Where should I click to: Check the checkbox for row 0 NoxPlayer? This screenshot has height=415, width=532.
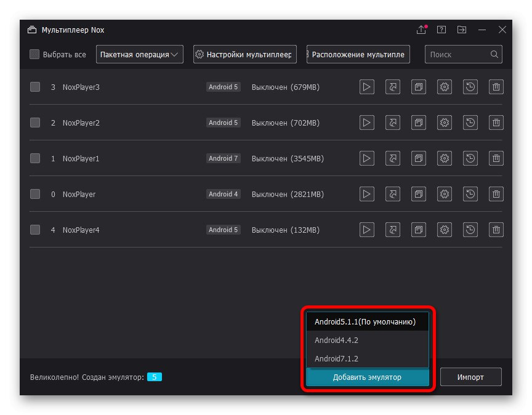pyautogui.click(x=35, y=194)
